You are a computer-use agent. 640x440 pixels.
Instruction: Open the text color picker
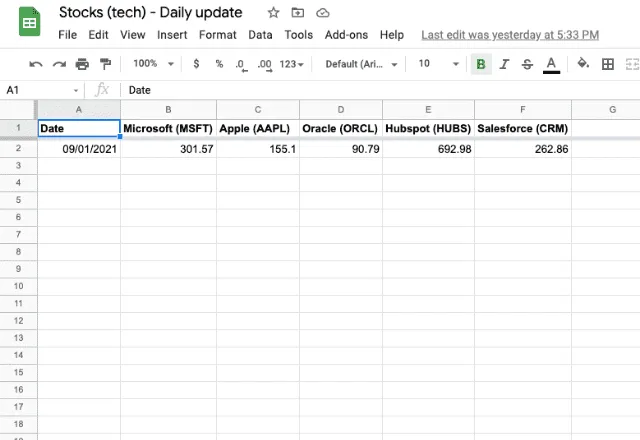(x=551, y=64)
